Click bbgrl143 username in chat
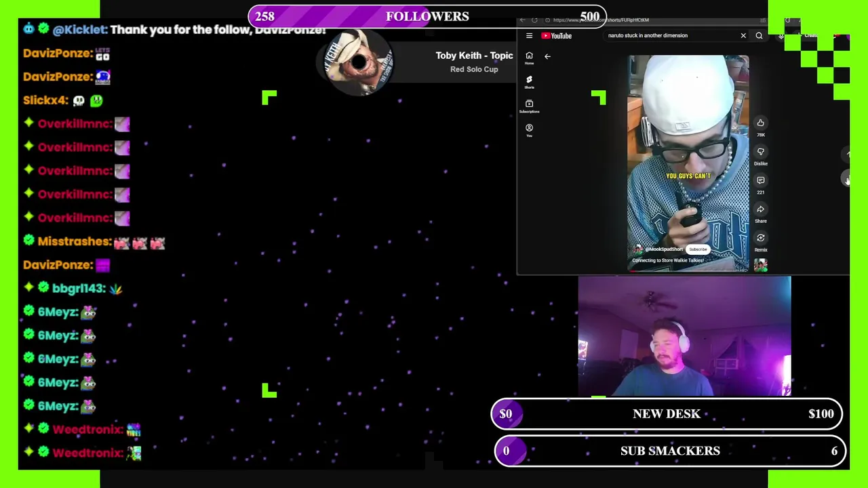 pos(77,289)
